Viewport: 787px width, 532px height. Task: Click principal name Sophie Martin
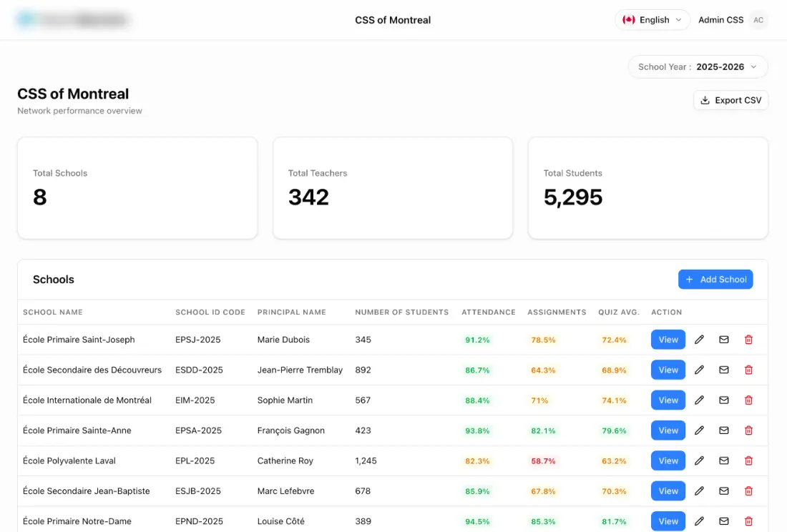click(x=285, y=400)
